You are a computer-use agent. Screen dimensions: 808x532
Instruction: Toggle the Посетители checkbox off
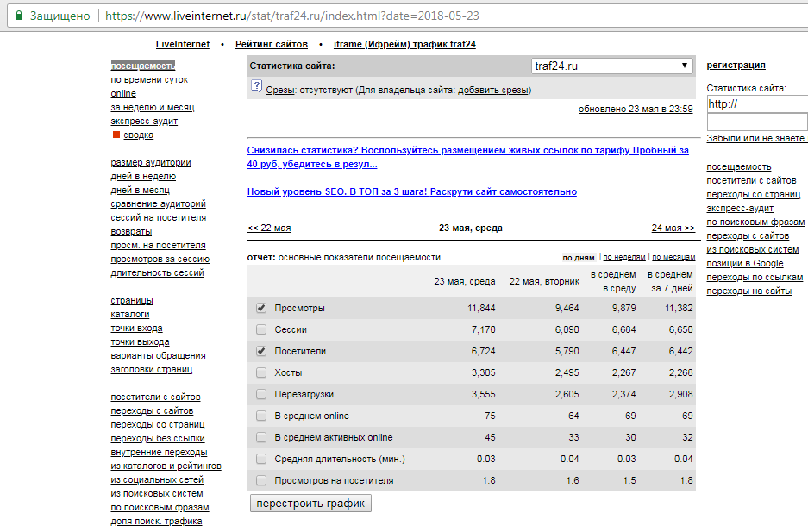[261, 351]
